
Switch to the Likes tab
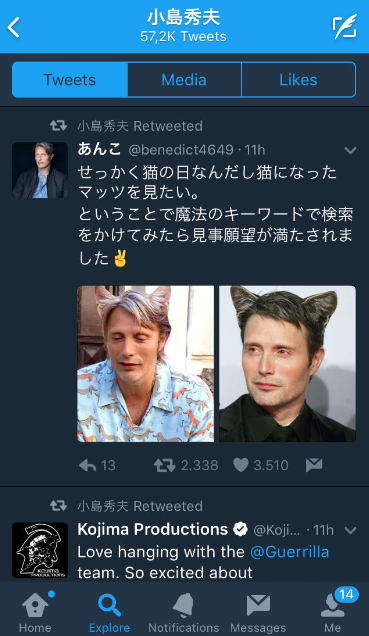[298, 80]
